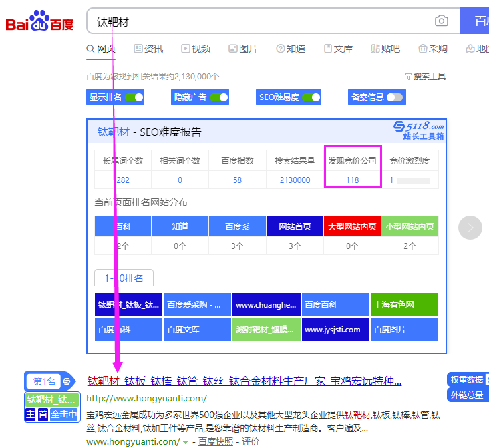Click the 5118 webmaster toolbox logo

pos(419,130)
